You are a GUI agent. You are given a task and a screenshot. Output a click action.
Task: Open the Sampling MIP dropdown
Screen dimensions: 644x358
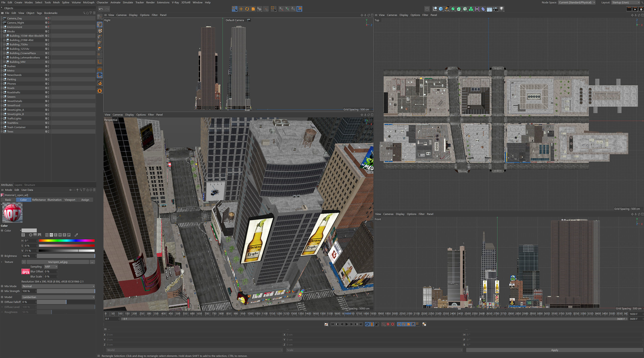click(x=51, y=267)
